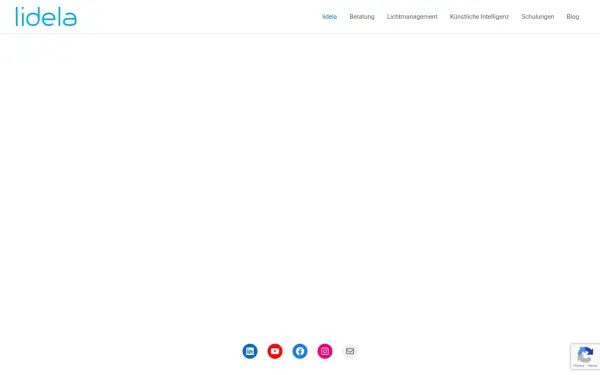This screenshot has height=375, width=600.
Task: Click the reCAPTCHA badge
Action: point(585,356)
